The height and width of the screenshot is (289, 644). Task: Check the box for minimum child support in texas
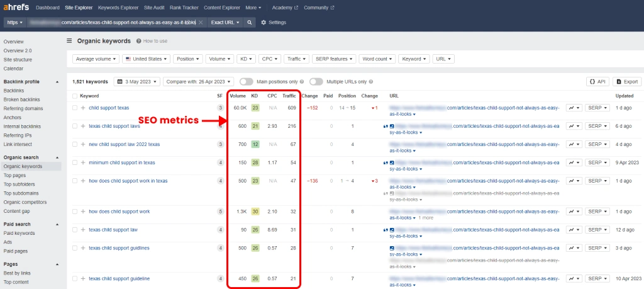[75, 162]
